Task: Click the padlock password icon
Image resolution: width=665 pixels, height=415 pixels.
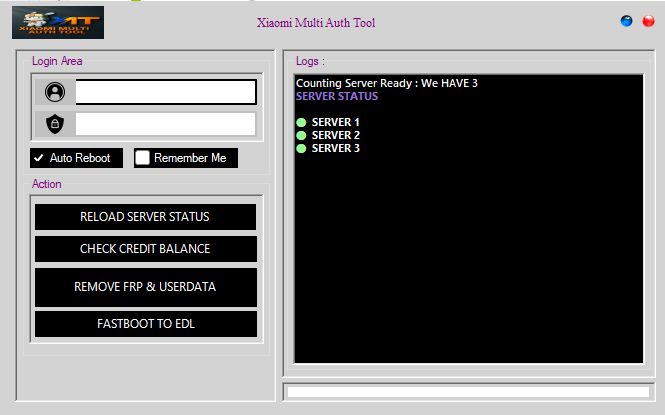Action: coord(55,124)
